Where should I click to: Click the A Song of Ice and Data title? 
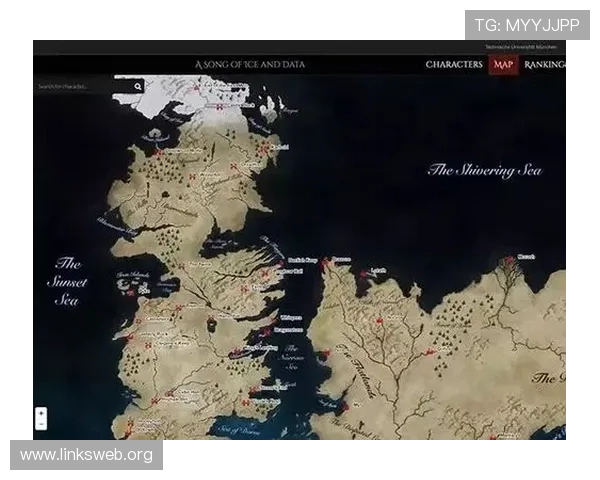[x=250, y=65]
